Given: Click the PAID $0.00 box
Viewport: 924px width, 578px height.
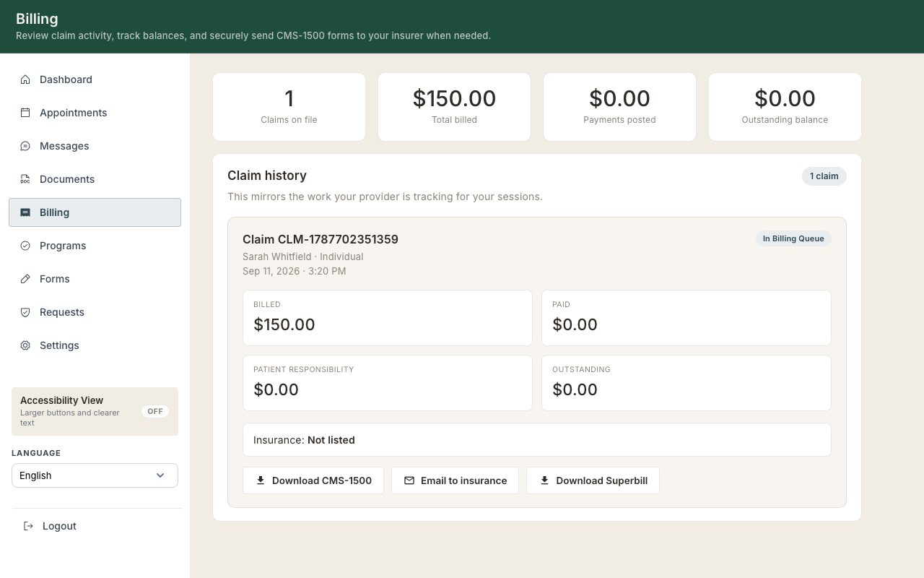Looking at the screenshot, I should point(687,318).
